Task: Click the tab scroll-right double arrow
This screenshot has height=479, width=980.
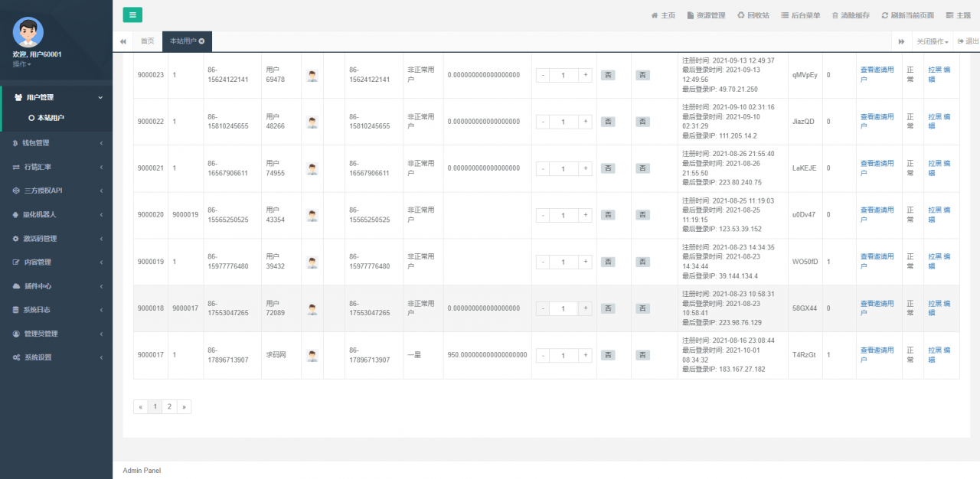Action: [901, 41]
